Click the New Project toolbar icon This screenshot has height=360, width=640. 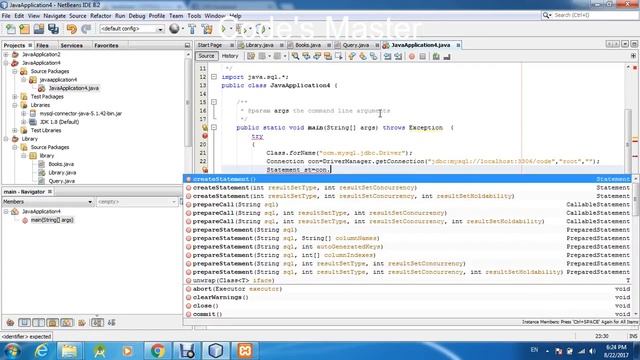(x=24, y=29)
